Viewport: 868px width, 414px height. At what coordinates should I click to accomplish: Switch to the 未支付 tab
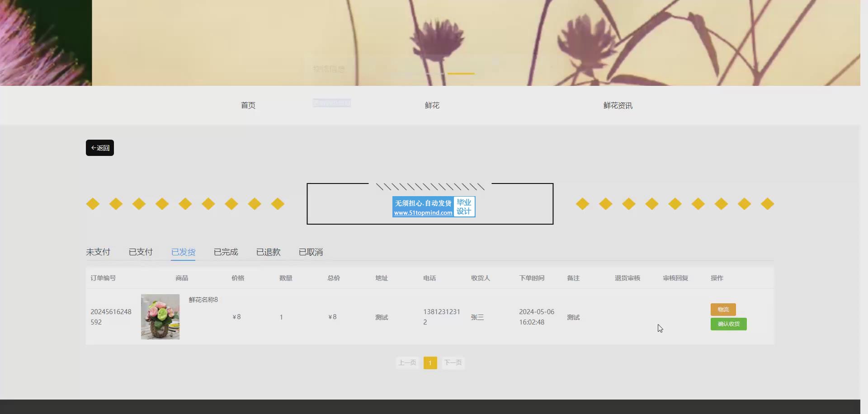(98, 252)
